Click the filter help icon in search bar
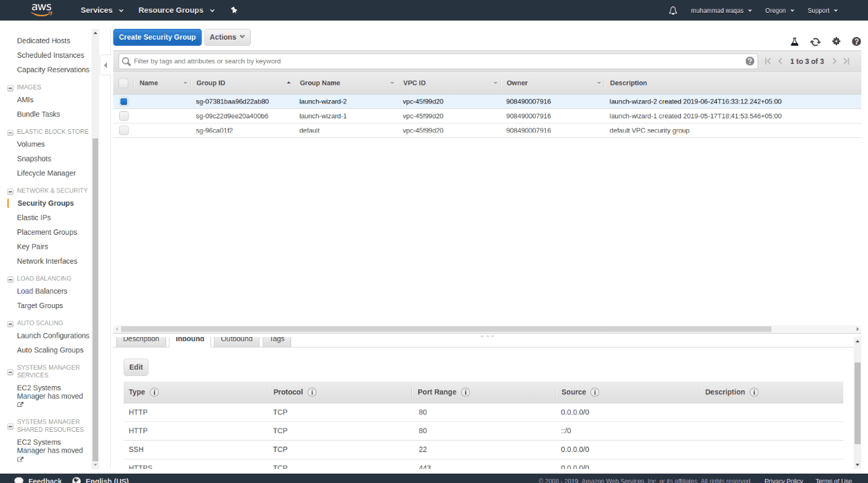The width and height of the screenshot is (868, 483). [x=750, y=61]
